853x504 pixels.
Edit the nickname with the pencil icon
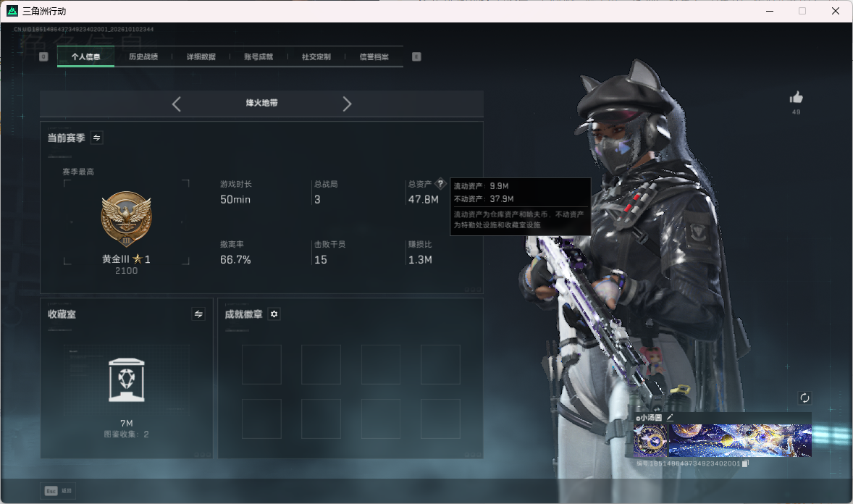coord(670,417)
